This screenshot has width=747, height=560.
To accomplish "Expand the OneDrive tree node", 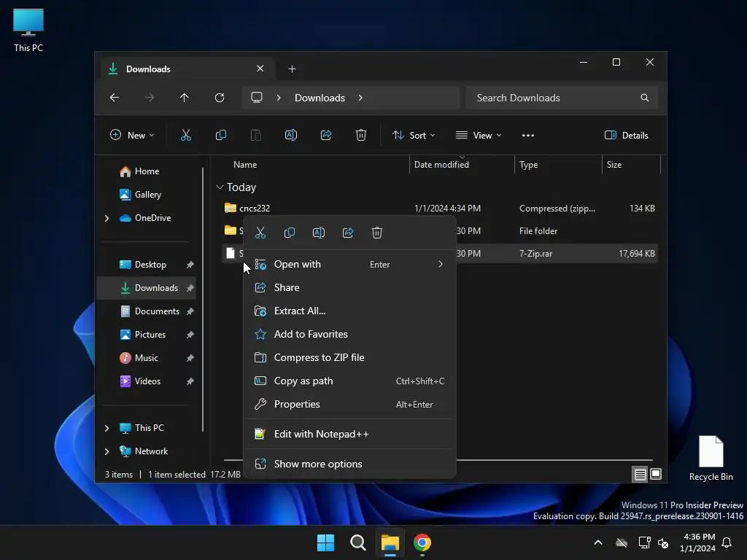I will click(x=107, y=218).
